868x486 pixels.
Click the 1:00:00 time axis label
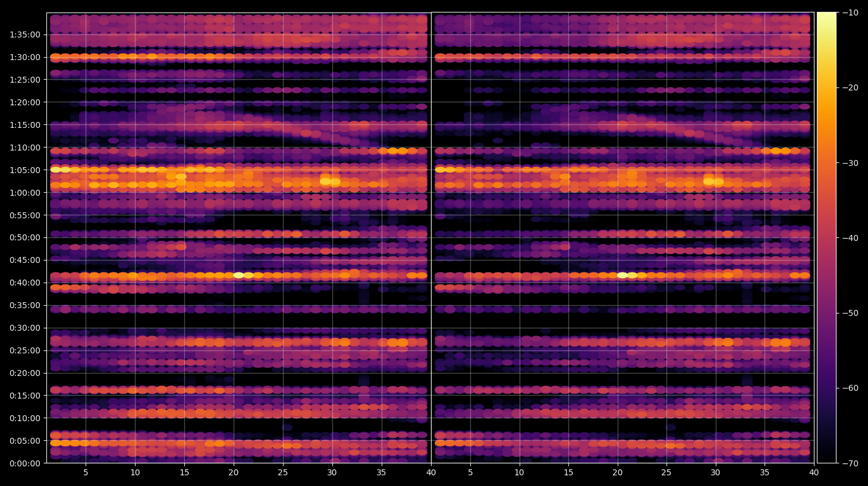click(x=25, y=193)
